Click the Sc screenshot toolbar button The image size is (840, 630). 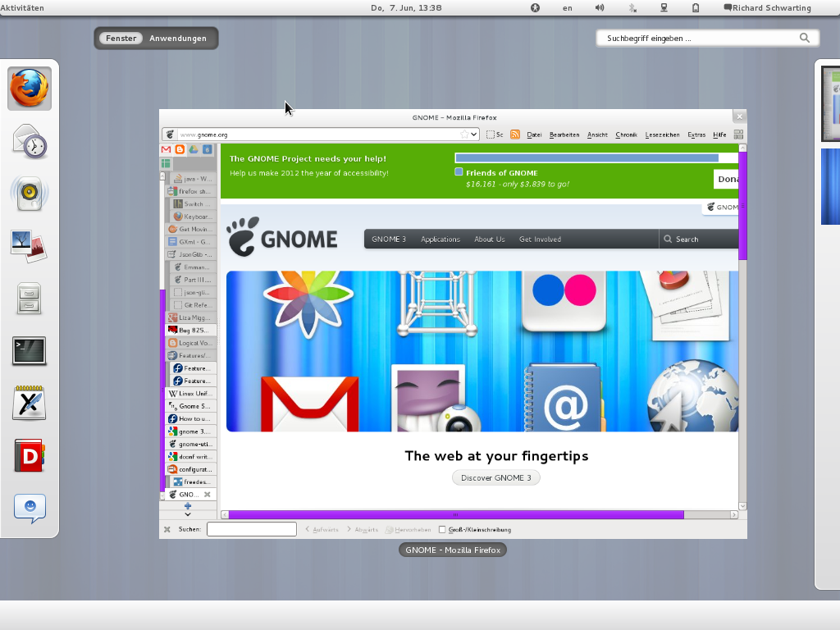[x=495, y=135]
